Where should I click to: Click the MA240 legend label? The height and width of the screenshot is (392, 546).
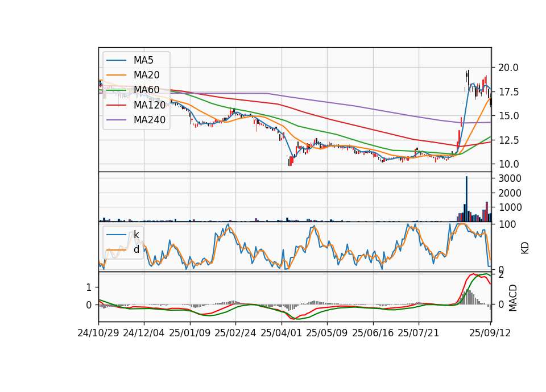150,120
